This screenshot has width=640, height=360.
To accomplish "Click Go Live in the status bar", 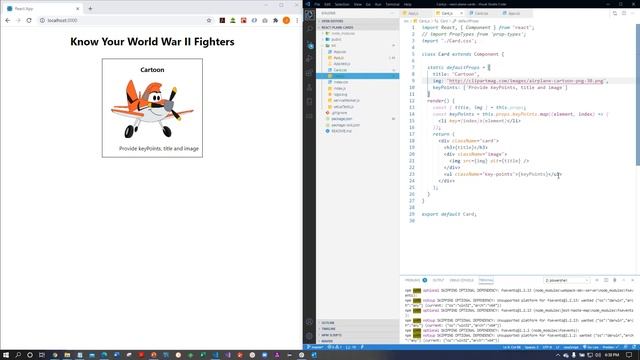I will pos(590,347).
